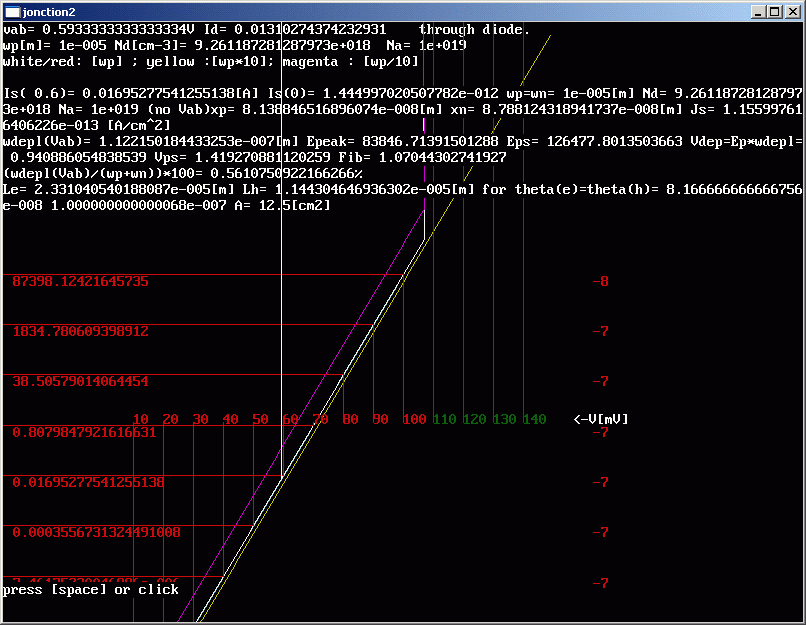Pick the 0.0003556731324491008 value label
The height and width of the screenshot is (625, 806).
tap(96, 532)
